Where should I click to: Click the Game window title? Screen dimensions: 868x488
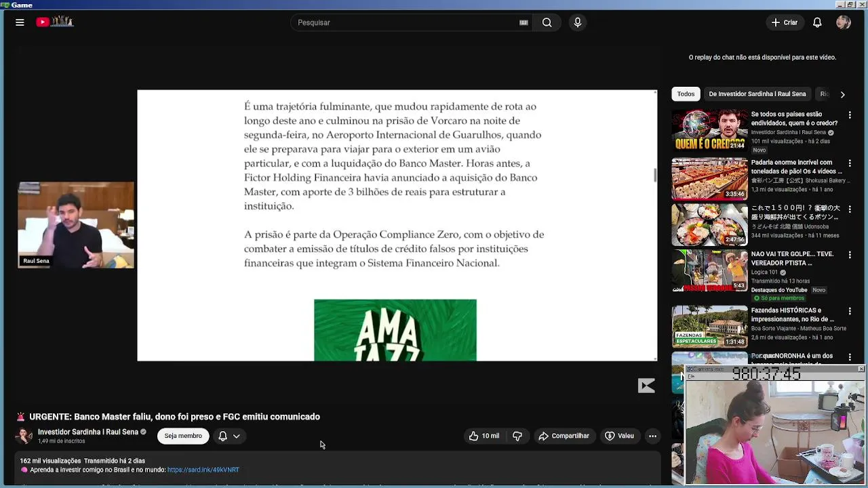click(22, 5)
